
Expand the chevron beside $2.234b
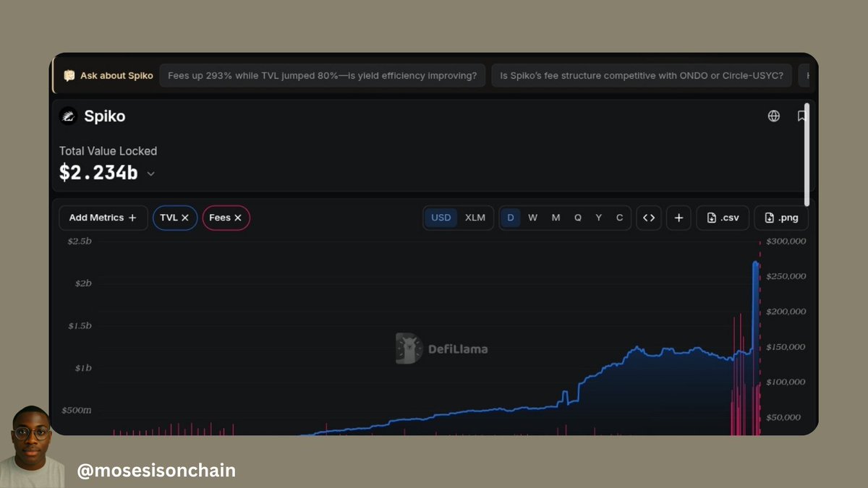150,174
